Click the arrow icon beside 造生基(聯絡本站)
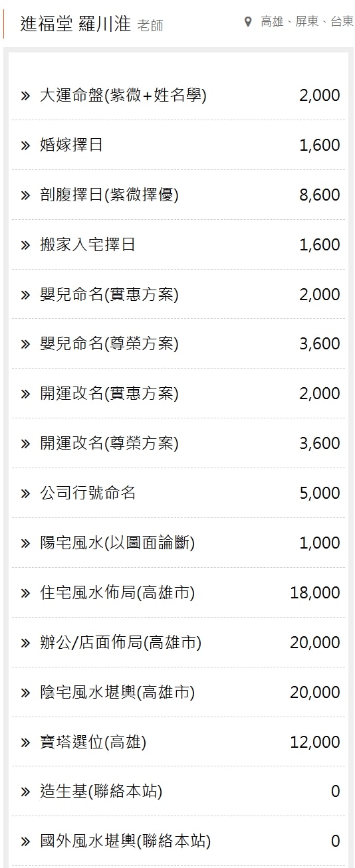The height and width of the screenshot is (868, 355). click(25, 792)
